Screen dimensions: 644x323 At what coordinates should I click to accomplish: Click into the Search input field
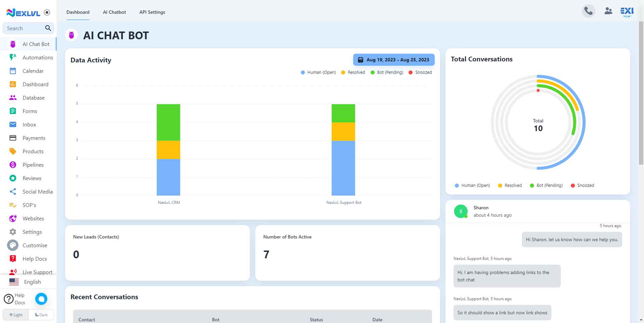(x=23, y=29)
